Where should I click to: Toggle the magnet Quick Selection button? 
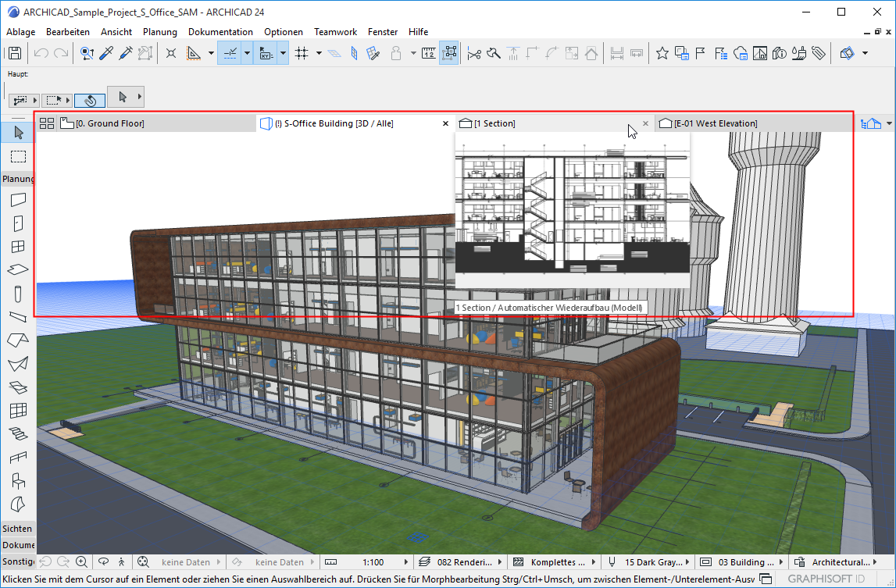[x=90, y=100]
